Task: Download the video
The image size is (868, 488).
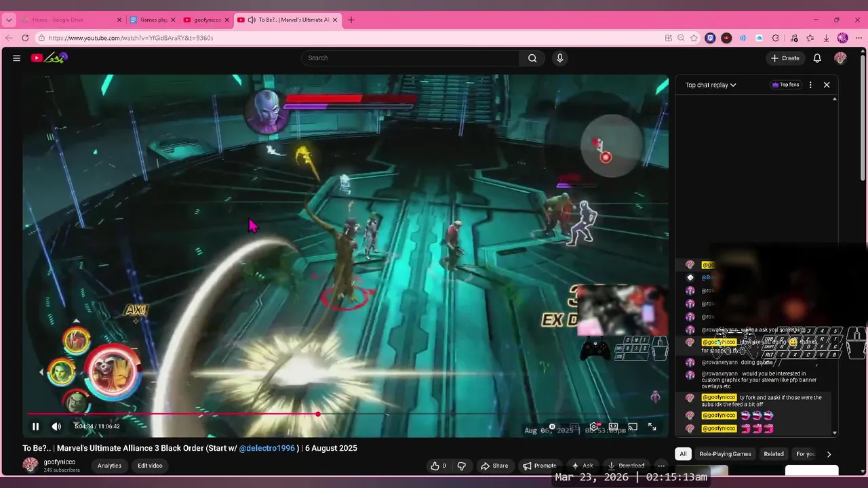Action: 626,466
